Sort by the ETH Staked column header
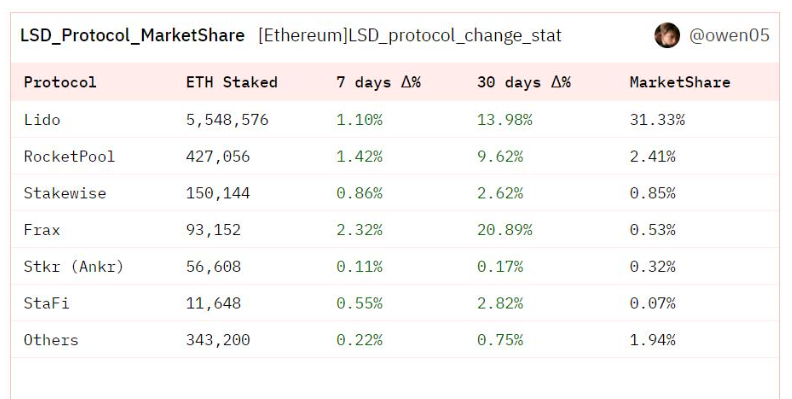 pyautogui.click(x=231, y=82)
